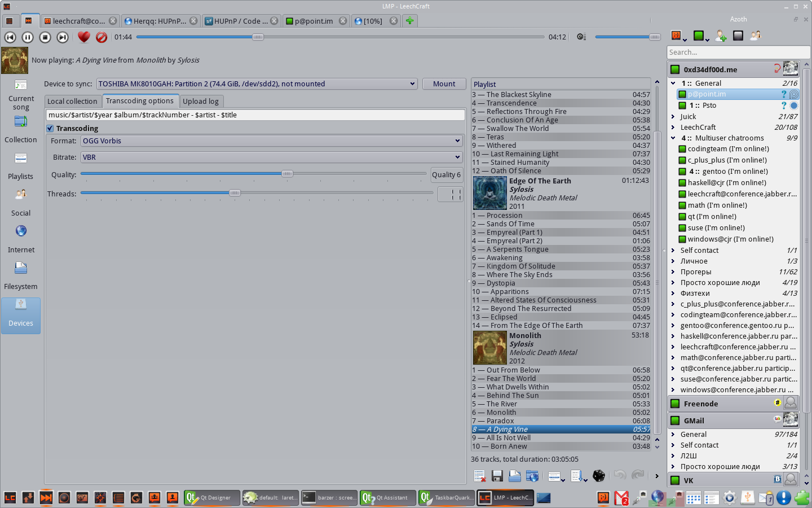Save the playlist via floppy icon
The image size is (812, 508).
click(x=497, y=476)
